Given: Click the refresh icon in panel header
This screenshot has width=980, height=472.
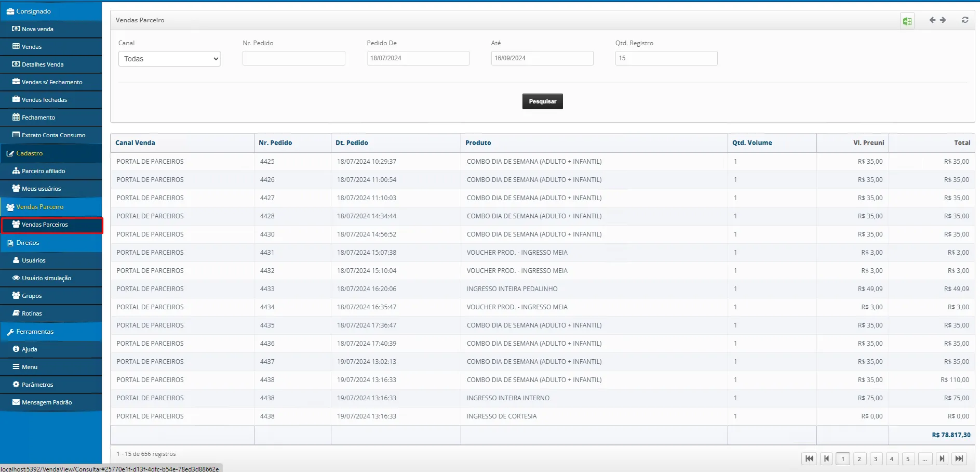Looking at the screenshot, I should click(965, 20).
